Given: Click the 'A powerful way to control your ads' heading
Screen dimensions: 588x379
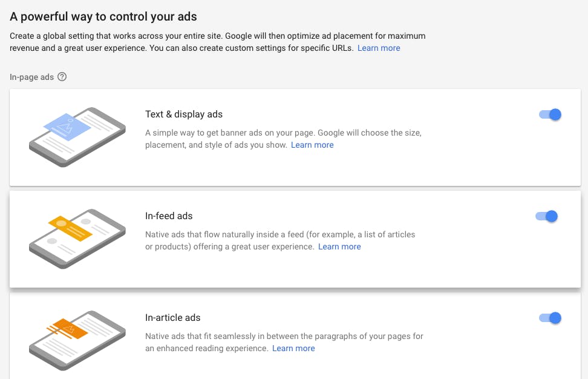Looking at the screenshot, I should click(103, 16).
